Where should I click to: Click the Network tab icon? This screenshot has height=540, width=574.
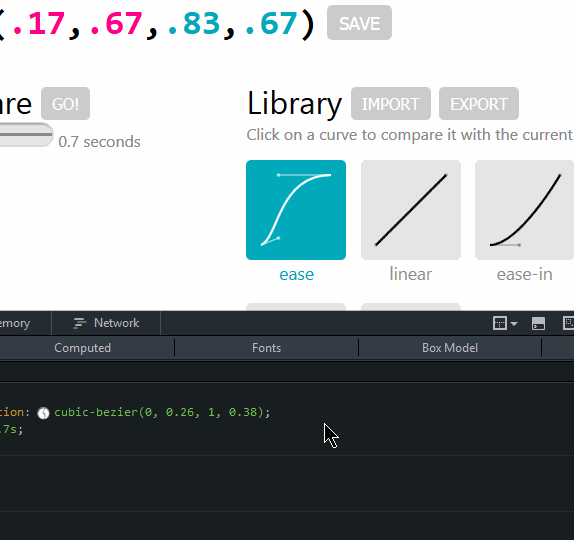point(80,323)
